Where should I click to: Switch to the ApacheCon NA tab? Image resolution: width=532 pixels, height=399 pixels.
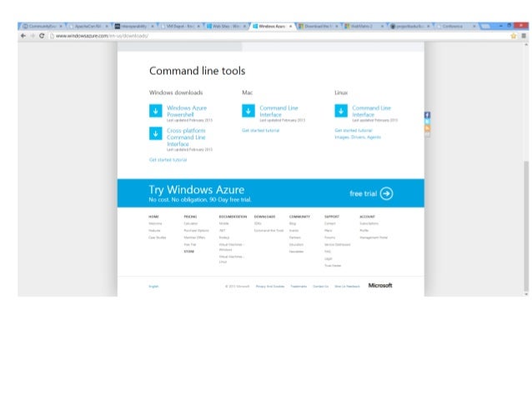(x=88, y=26)
